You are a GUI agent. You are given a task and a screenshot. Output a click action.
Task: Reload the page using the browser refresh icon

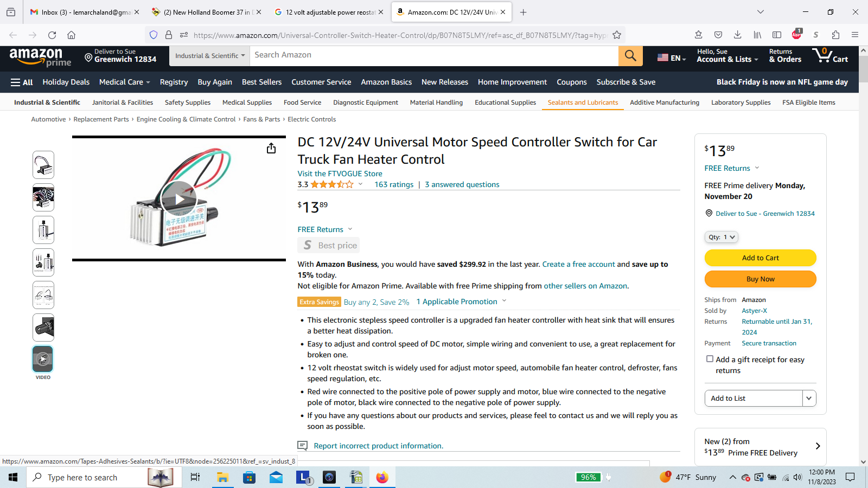[x=52, y=35]
